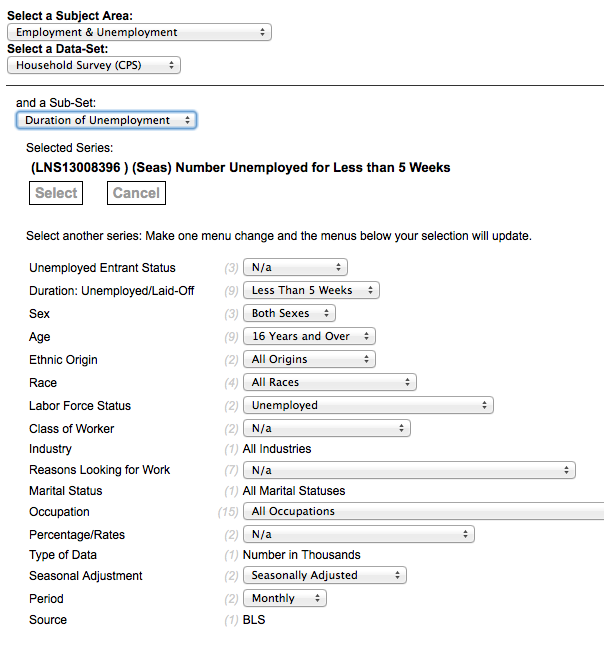Change the Seasonal Adjustment dropdown
This screenshot has width=604, height=650.
pyautogui.click(x=324, y=575)
